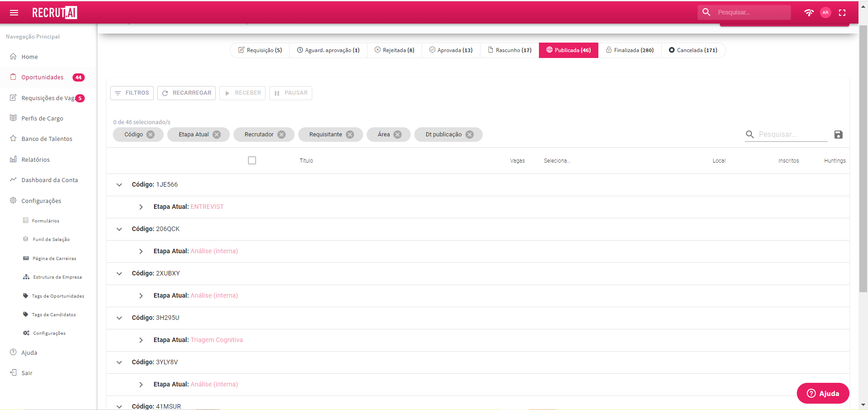Click the AR user avatar
The height and width of the screenshot is (410, 868).
(825, 13)
